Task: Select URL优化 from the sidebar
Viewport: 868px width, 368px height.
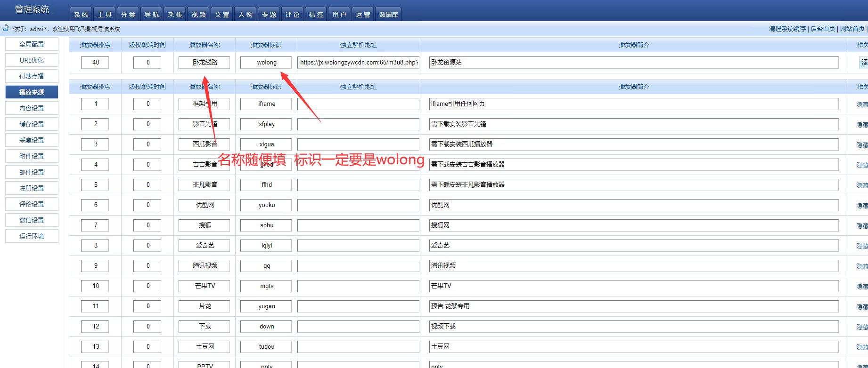Action: pos(32,60)
